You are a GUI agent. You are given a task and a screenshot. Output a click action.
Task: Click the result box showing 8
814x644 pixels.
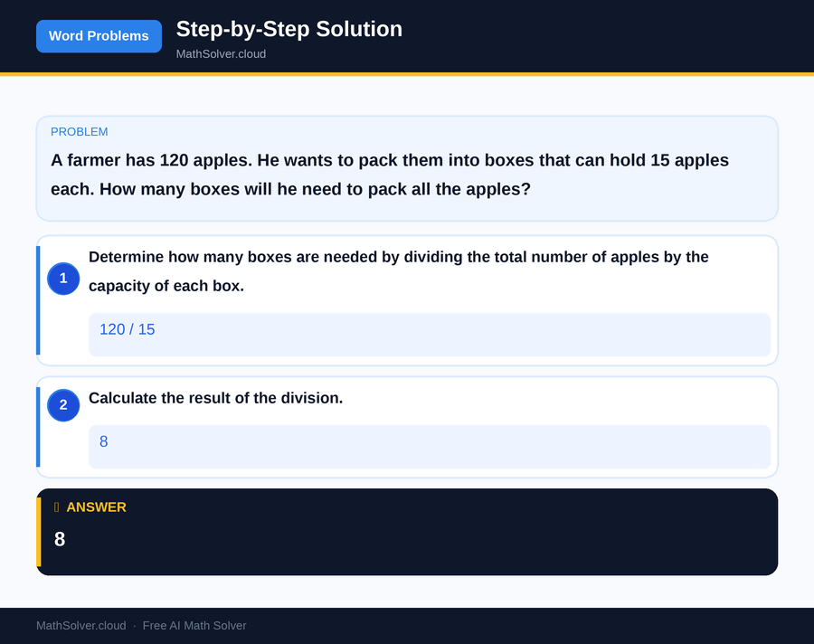[430, 447]
